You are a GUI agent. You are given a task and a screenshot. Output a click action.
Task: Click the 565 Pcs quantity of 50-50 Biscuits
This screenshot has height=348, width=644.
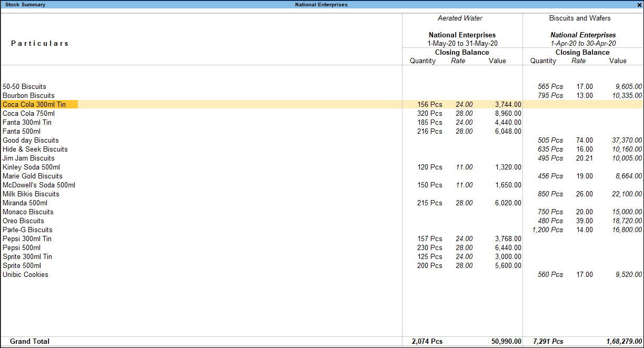click(550, 86)
